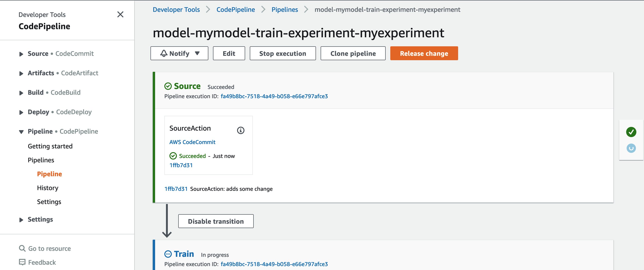Open the AWS CodeCommit link
644x270 pixels.
pyautogui.click(x=192, y=142)
